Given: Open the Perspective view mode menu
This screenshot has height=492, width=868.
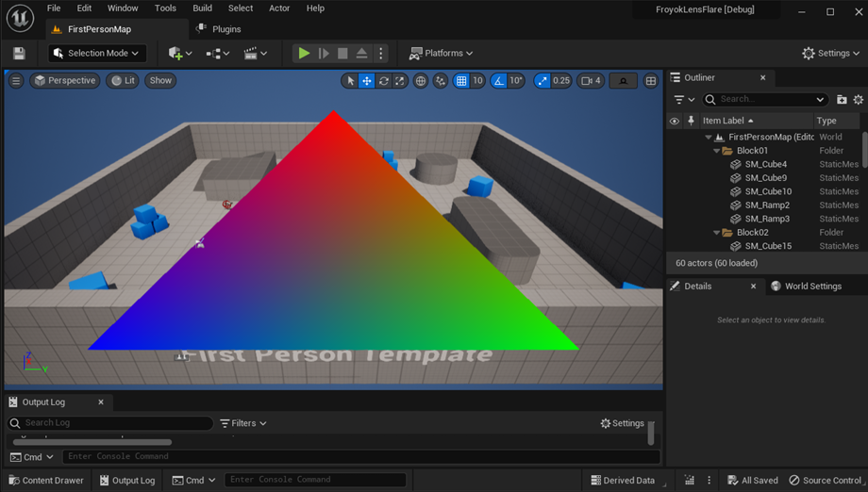Looking at the screenshot, I should 65,81.
